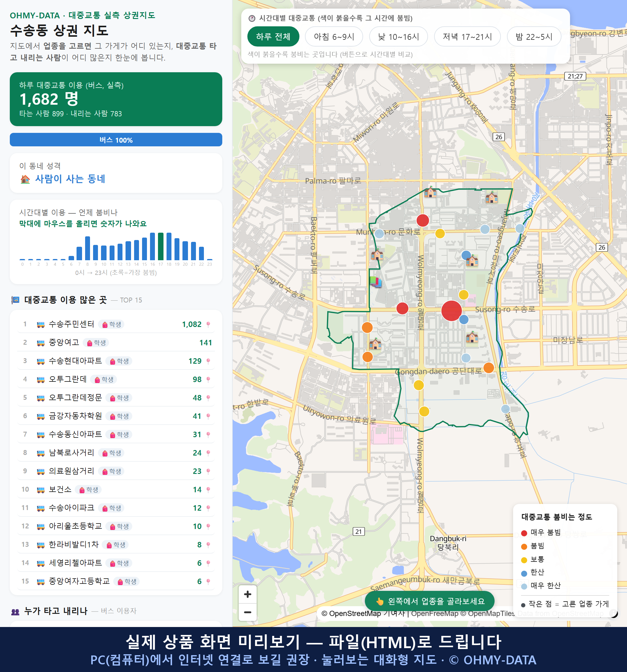The height and width of the screenshot is (672, 627).
Task: Switch to 밤 22~5시 time period
Action: pyautogui.click(x=534, y=36)
